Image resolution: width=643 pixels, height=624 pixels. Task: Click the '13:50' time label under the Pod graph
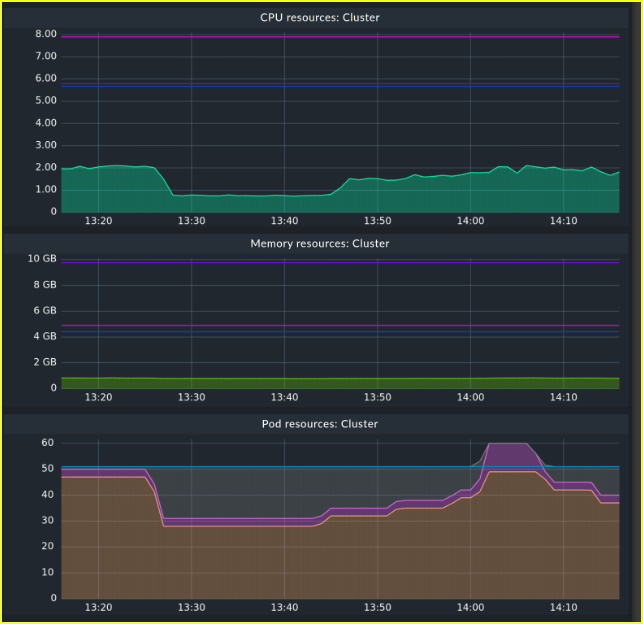(x=377, y=607)
